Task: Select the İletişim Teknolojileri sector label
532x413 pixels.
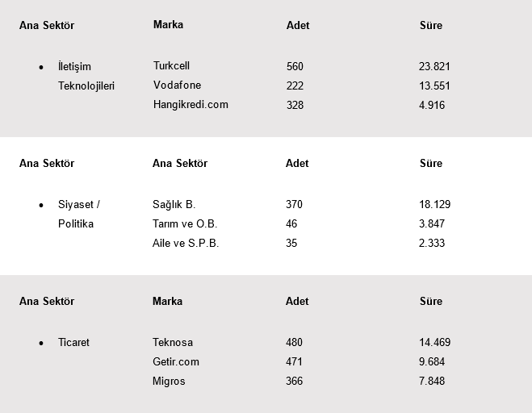Action: pos(86,76)
